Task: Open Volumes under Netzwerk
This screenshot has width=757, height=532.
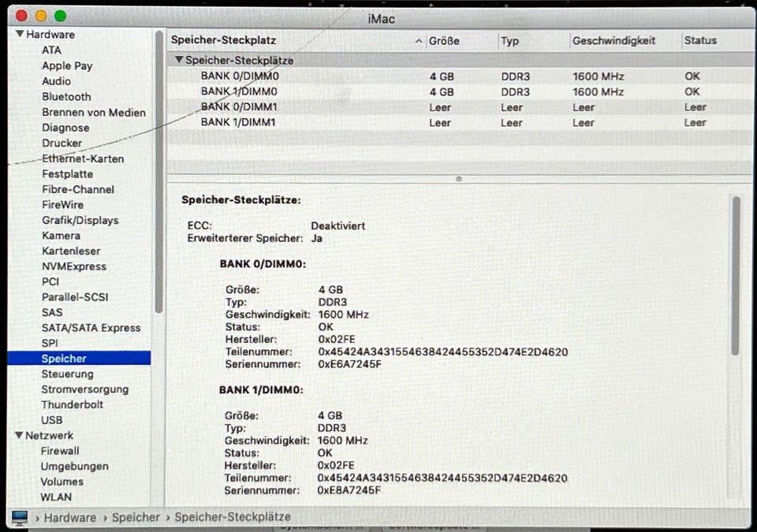Action: click(x=62, y=482)
